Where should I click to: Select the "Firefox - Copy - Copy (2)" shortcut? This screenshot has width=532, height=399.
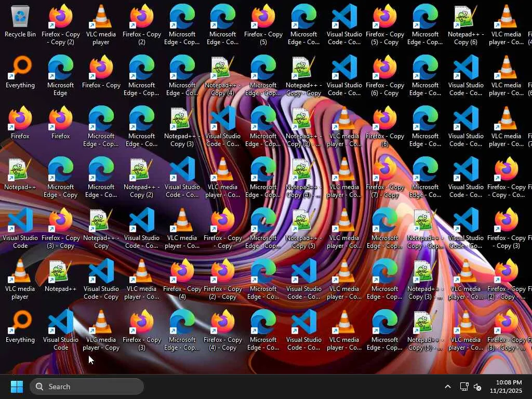pos(61,25)
